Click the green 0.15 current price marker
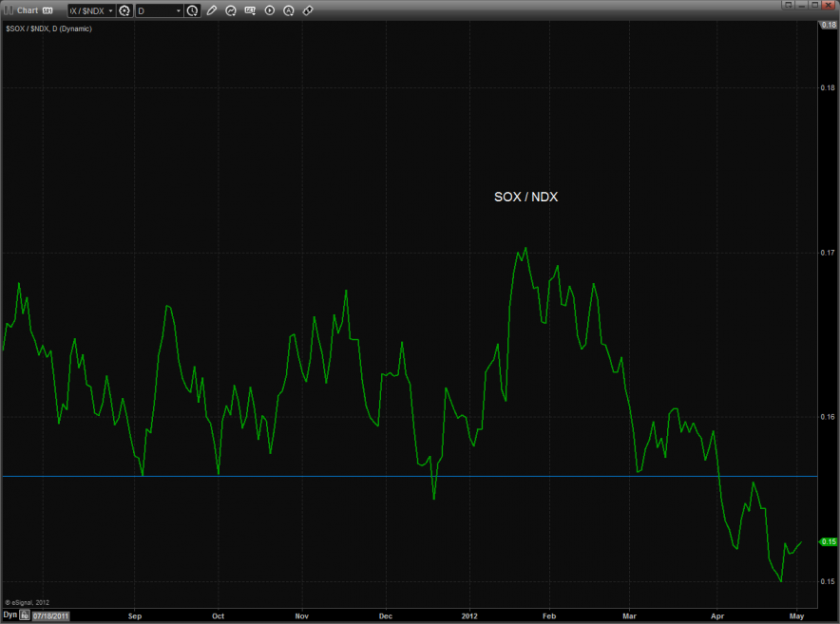Image resolution: width=840 pixels, height=624 pixels. pyautogui.click(x=827, y=540)
